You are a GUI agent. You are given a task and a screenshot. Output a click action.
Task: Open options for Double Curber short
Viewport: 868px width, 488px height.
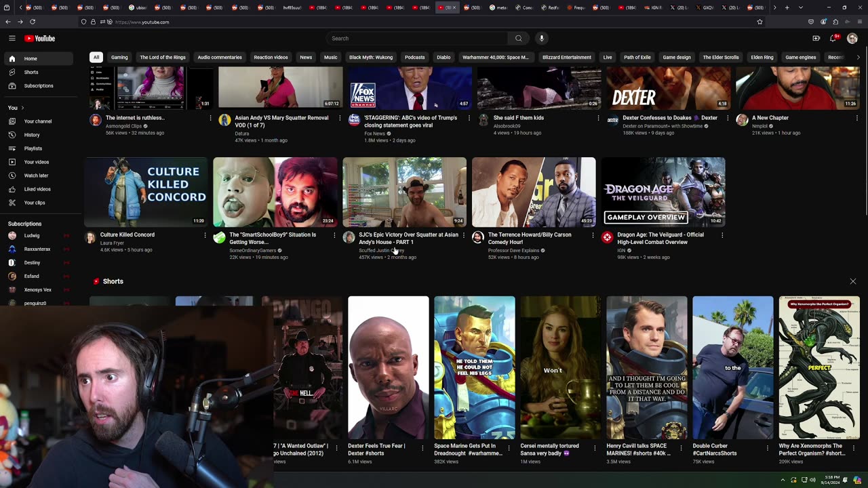coord(768,447)
